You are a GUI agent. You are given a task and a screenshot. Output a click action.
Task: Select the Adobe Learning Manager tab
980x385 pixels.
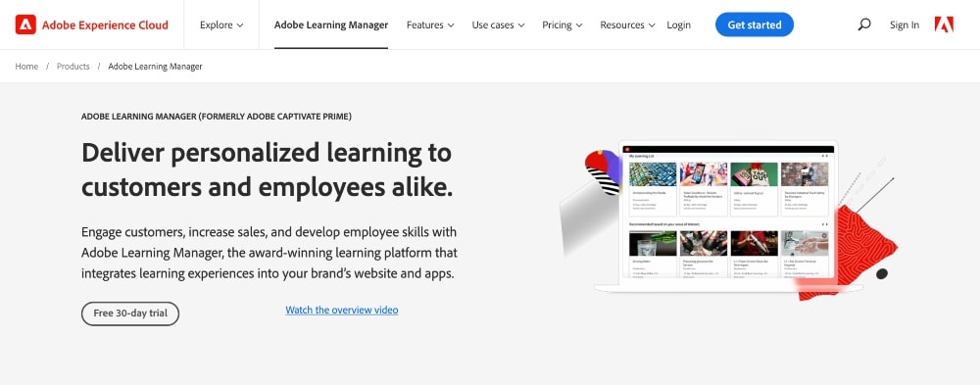click(331, 25)
